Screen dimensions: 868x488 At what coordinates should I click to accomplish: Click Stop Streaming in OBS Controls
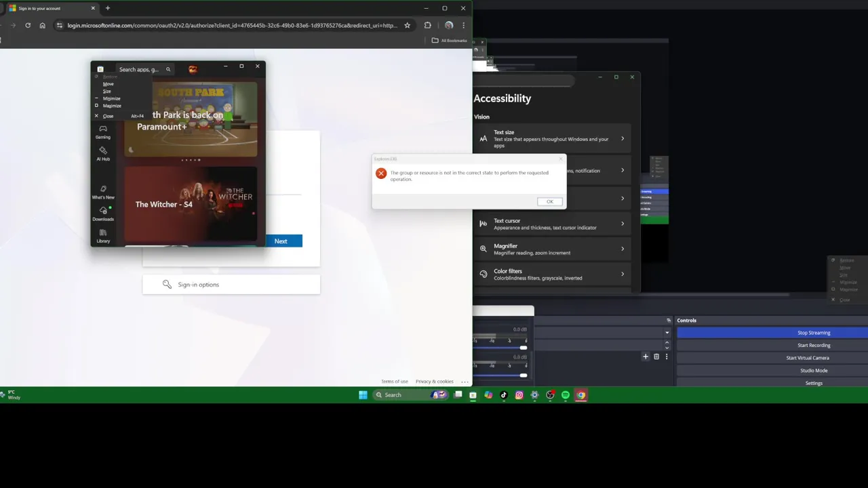point(772,333)
